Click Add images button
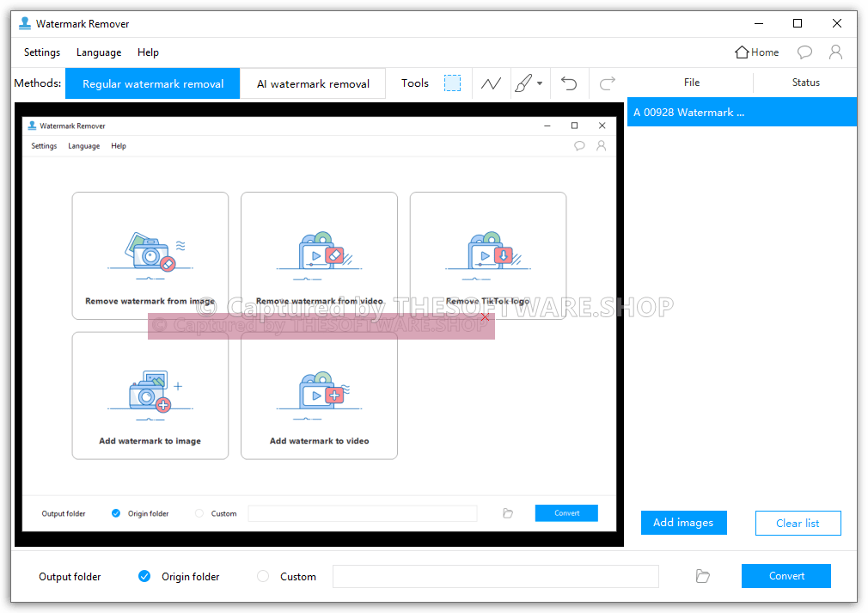Screen dimensions: 868x613 684,523
